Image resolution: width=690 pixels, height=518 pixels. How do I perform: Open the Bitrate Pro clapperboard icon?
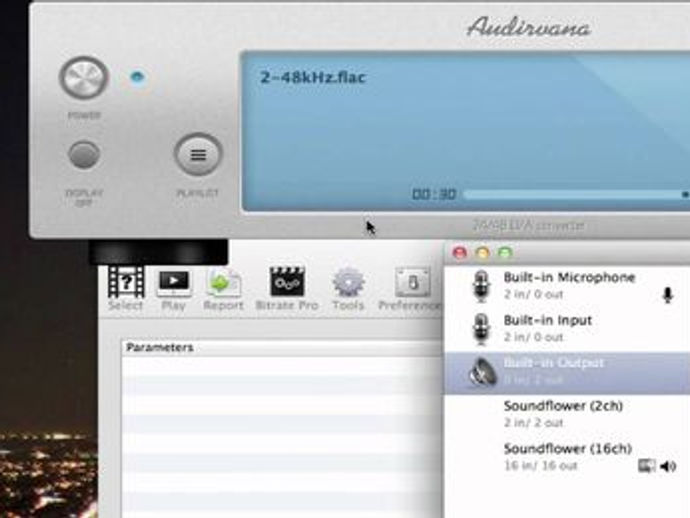click(287, 282)
